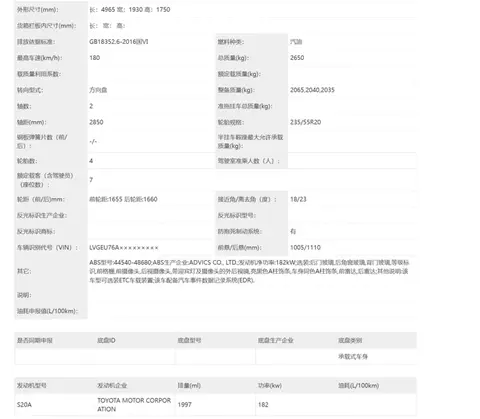480x419 pixels.
Task: Select the 油耗(L/100km) column header
Action: (x=359, y=385)
